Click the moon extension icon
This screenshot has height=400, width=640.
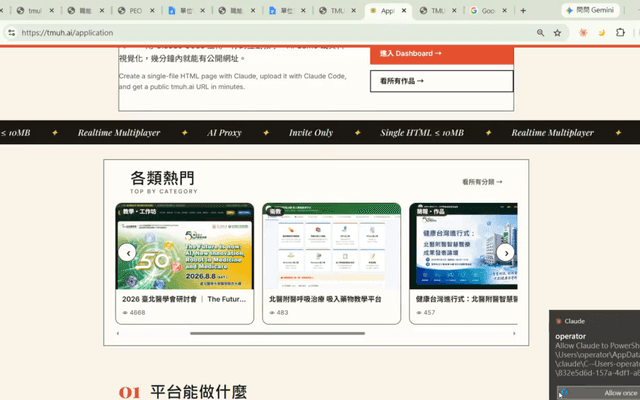click(602, 33)
